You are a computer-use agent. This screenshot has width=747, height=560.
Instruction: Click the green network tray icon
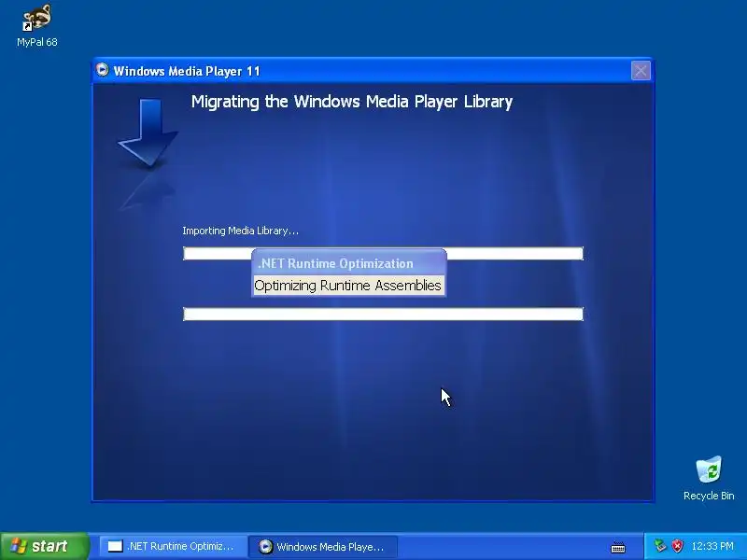(x=660, y=546)
